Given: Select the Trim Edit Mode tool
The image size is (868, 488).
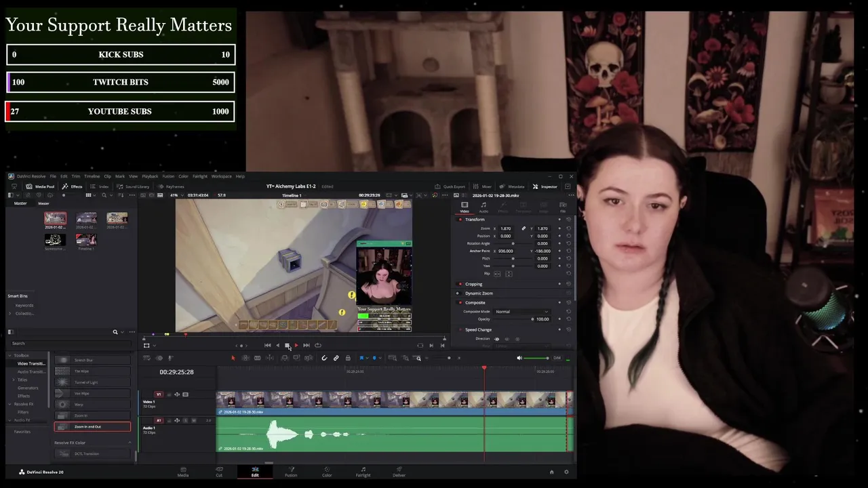Looking at the screenshot, I should [x=245, y=358].
